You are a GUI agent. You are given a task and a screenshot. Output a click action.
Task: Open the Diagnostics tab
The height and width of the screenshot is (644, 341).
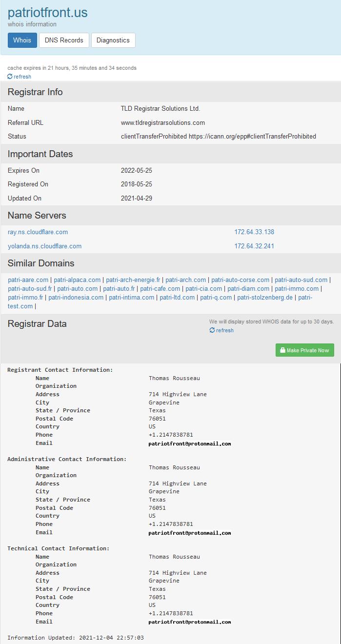[x=113, y=40]
